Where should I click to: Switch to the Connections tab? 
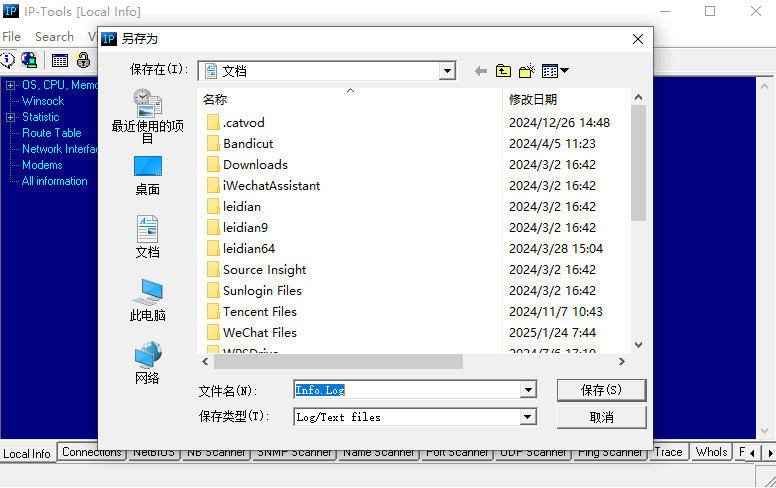coord(92,452)
